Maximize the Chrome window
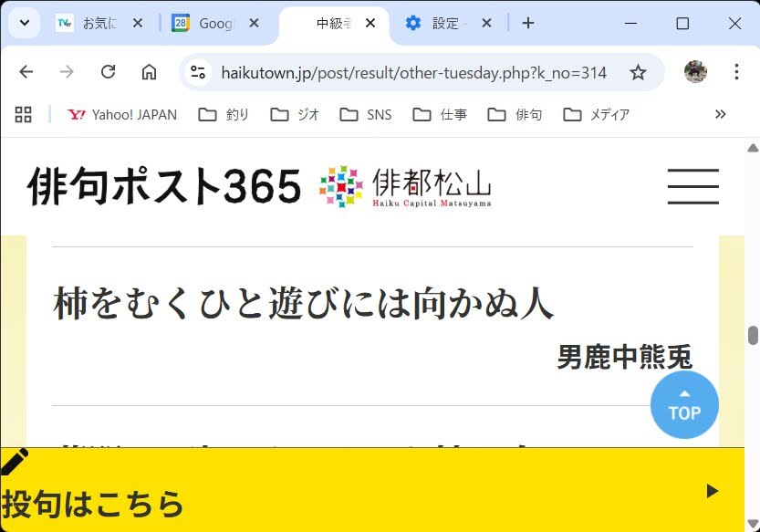 [x=682, y=23]
